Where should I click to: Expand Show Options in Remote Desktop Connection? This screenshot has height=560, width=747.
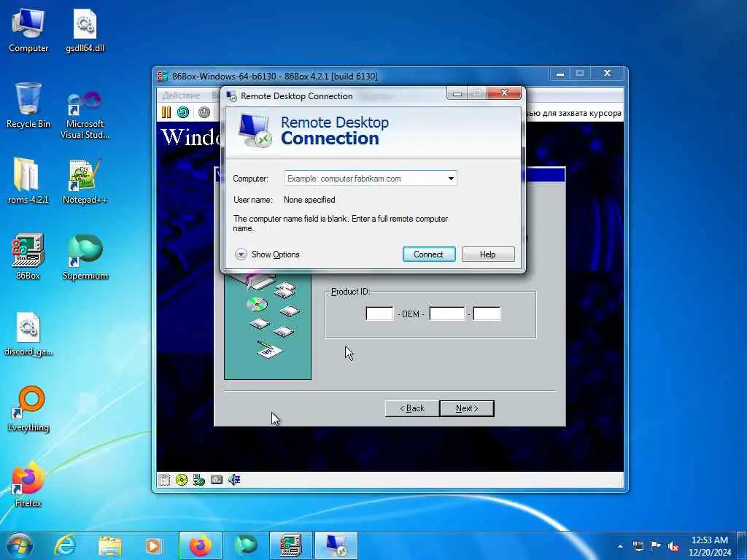[267, 254]
